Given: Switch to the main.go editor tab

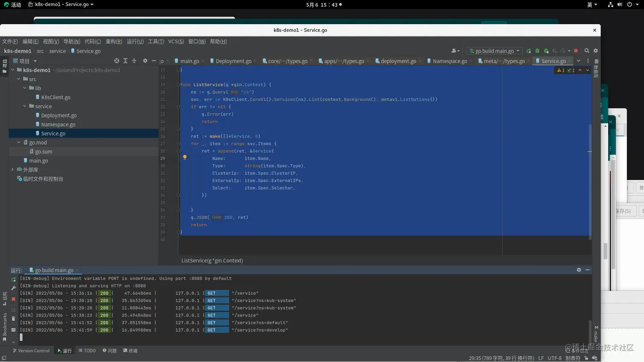Looking at the screenshot, I should pyautogui.click(x=190, y=61).
